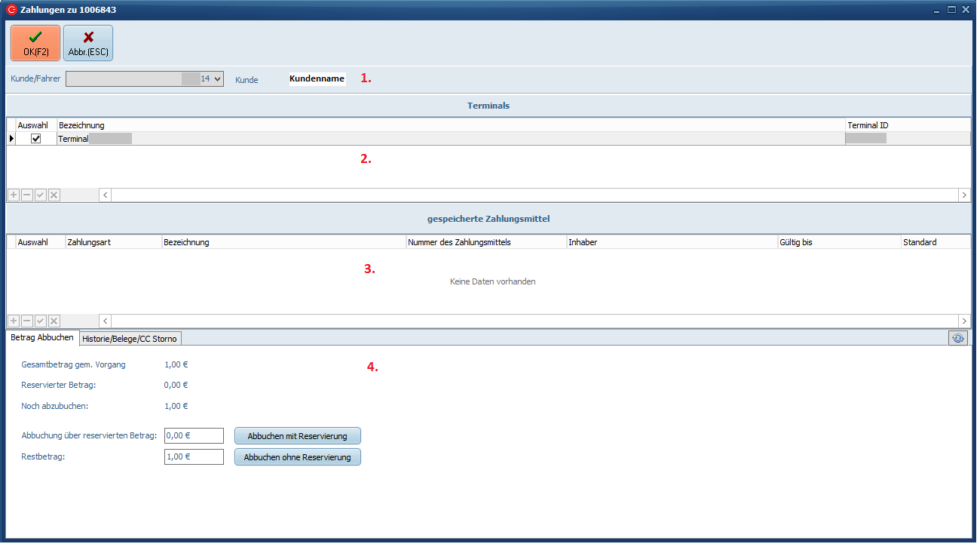
Task: Click the X cancel icon under Terminals grid
Action: [54, 195]
